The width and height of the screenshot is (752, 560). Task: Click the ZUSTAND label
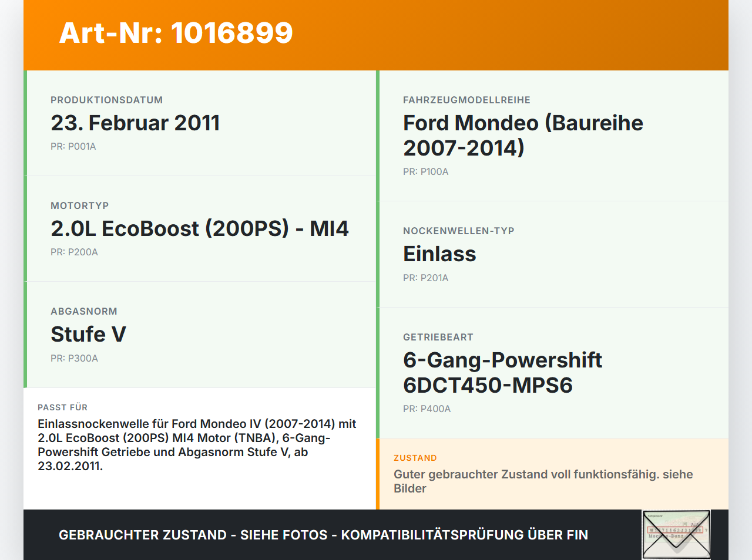(x=415, y=458)
